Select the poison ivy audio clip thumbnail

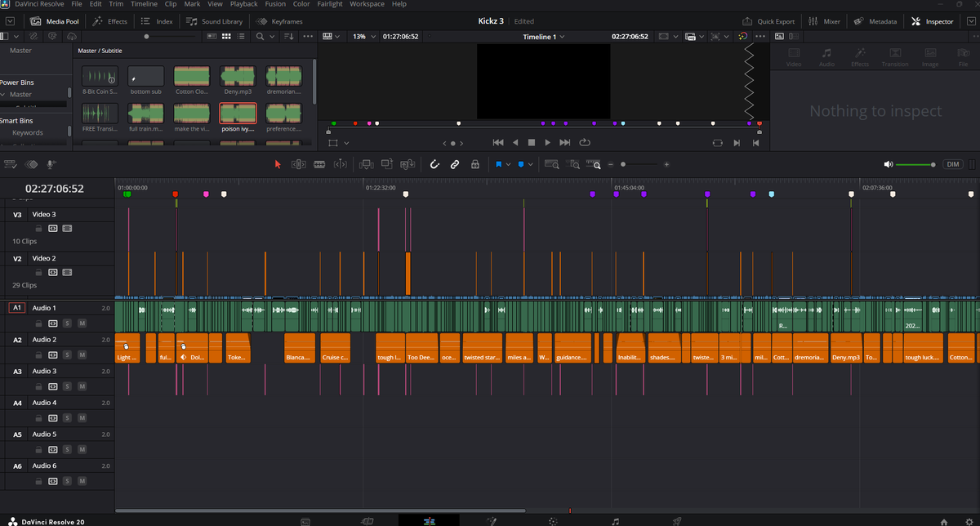pos(238,112)
